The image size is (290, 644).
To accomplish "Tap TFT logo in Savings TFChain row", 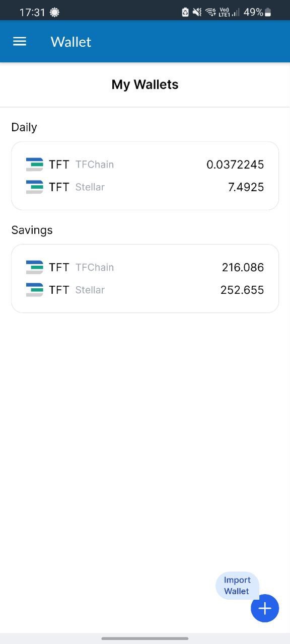I will (35, 267).
